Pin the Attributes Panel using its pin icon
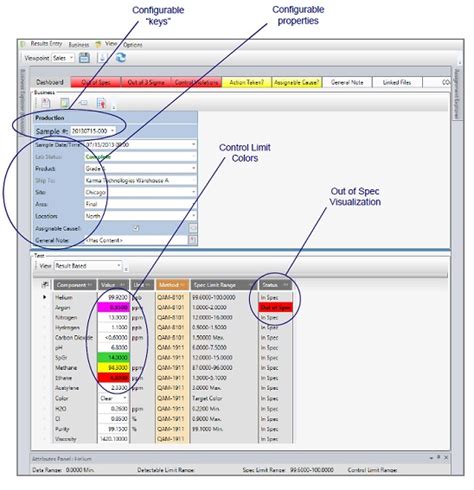 (439, 457)
